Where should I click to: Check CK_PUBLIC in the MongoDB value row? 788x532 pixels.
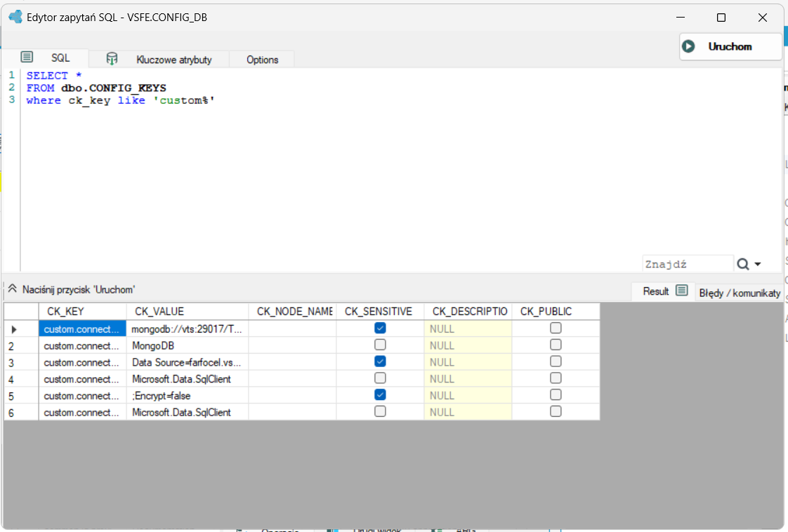point(556,345)
